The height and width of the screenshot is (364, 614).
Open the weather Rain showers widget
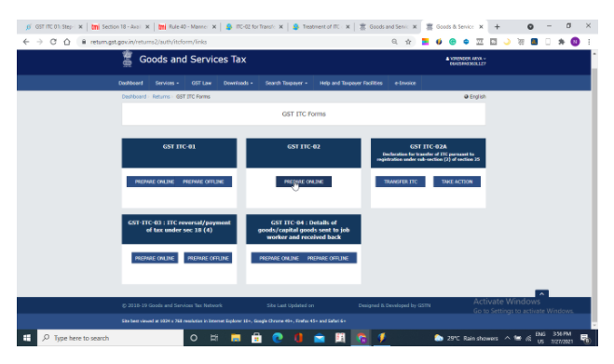click(466, 338)
